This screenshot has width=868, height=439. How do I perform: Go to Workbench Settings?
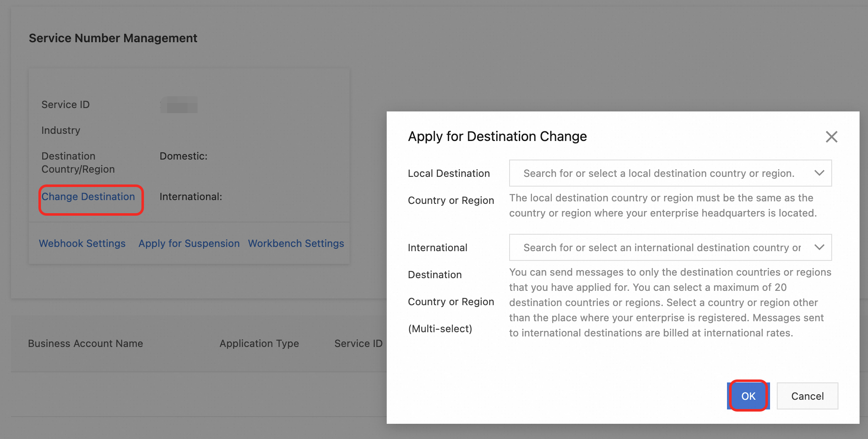[x=296, y=244]
